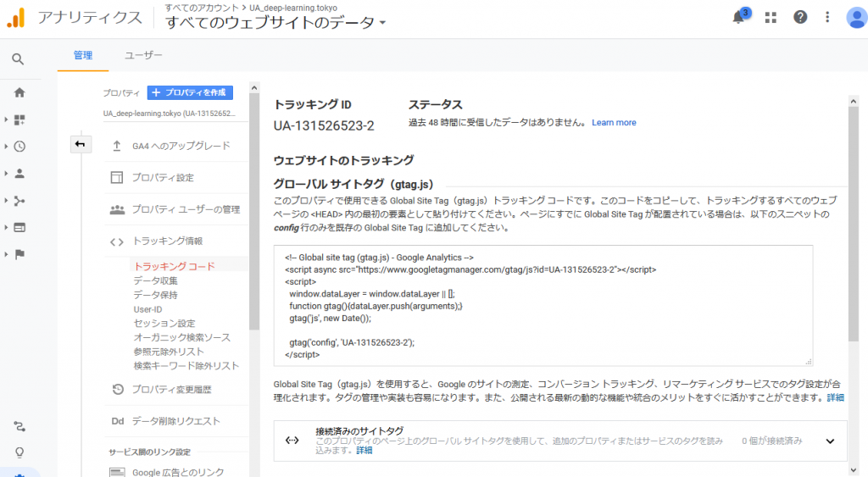Open the すべてのウェブサイトのデータ view dropdown
The height and width of the screenshot is (477, 868).
tap(275, 23)
